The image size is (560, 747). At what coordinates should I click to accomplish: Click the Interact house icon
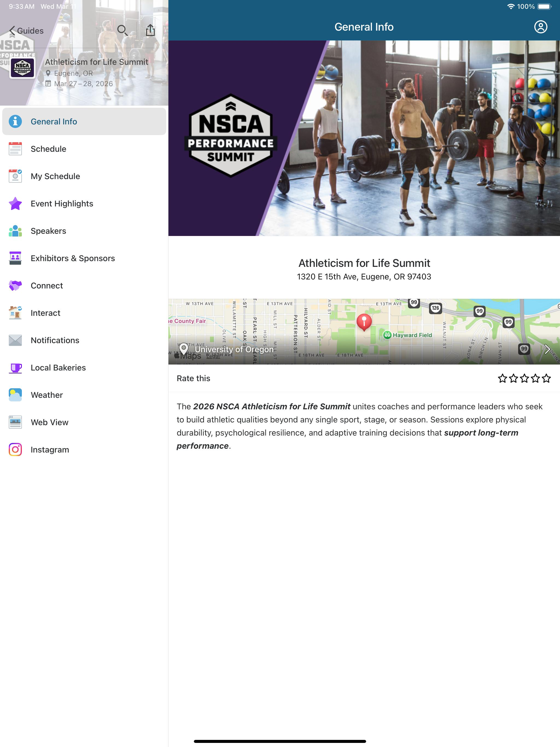tap(15, 313)
